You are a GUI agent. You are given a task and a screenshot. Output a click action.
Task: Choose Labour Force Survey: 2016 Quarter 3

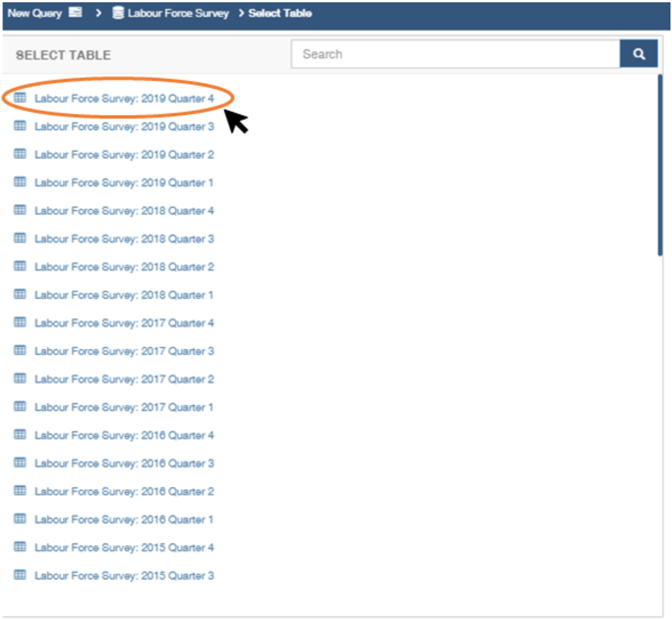tap(124, 463)
